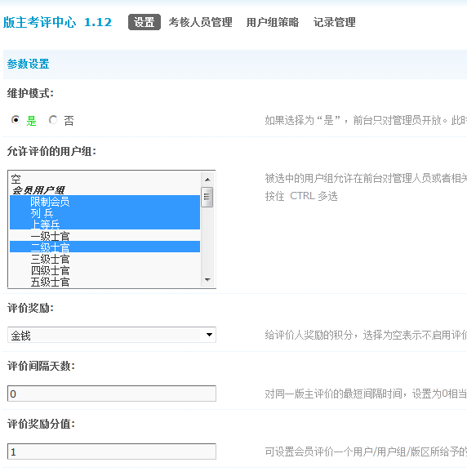Switch to 考核人员管理 tab
The height and width of the screenshot is (476, 467).
[200, 22]
